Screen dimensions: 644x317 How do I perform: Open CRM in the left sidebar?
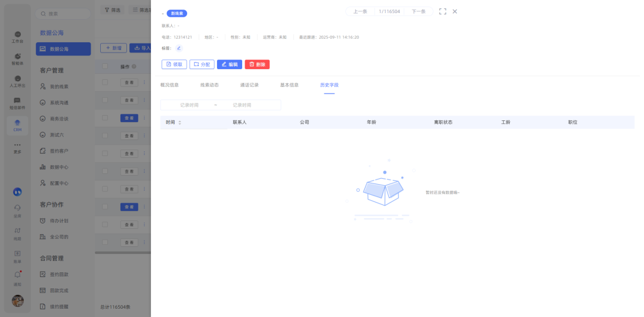(x=17, y=126)
